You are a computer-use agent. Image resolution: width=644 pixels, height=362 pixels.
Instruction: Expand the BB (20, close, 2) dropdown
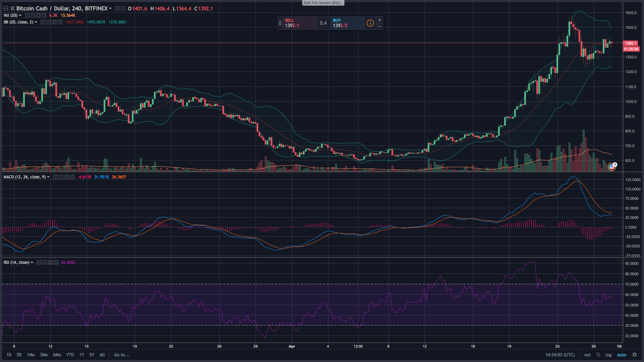[36, 22]
